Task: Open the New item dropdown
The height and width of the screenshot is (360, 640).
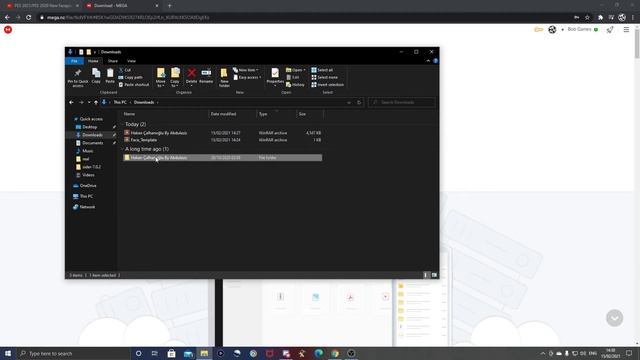Action: (x=246, y=70)
